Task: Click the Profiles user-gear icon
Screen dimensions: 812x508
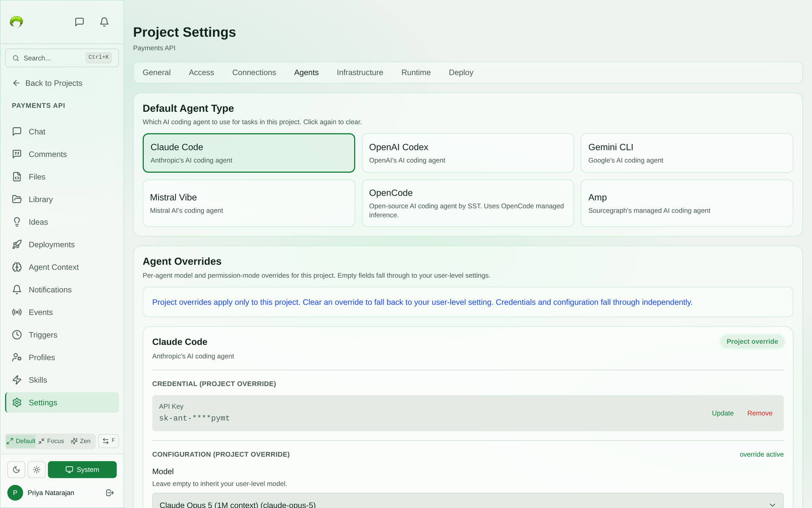Action: [17, 357]
